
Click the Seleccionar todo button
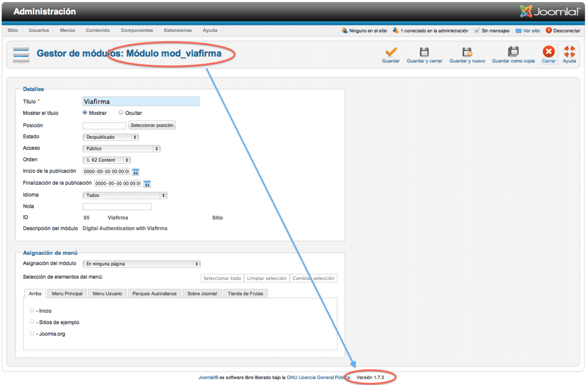[x=222, y=278]
